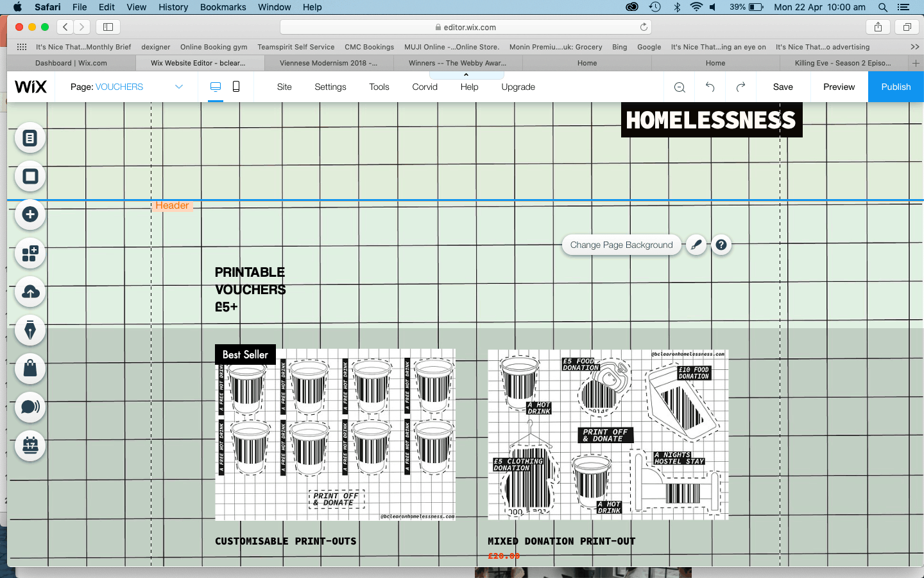This screenshot has width=924, height=578.
Task: Switch to Killing Eve Season 2 tab
Action: click(x=843, y=63)
